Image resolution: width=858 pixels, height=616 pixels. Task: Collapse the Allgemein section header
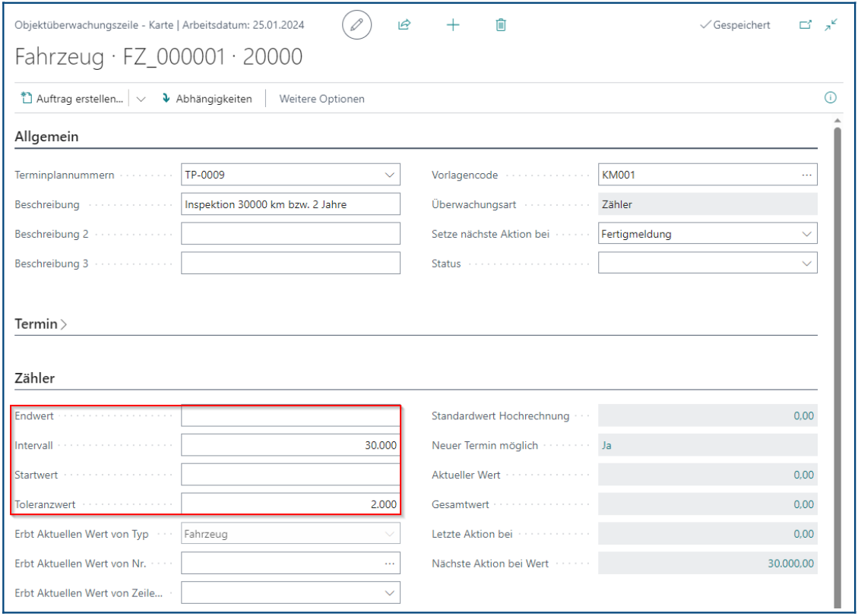(x=46, y=137)
